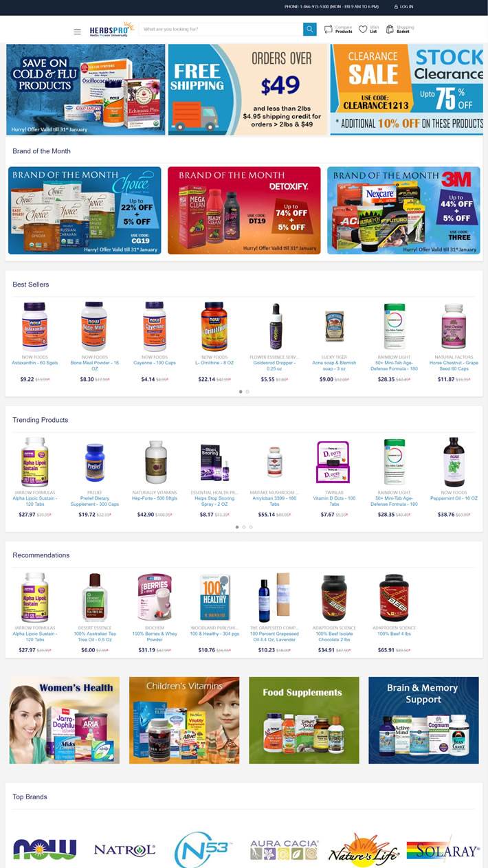
Task: Open the Food Supplements category banner
Action: click(x=304, y=720)
